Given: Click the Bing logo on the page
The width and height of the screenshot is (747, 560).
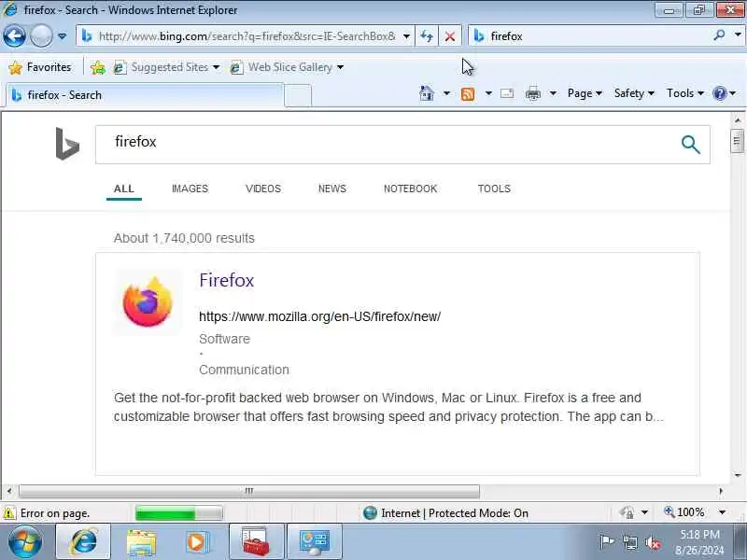Looking at the screenshot, I should point(67,144).
